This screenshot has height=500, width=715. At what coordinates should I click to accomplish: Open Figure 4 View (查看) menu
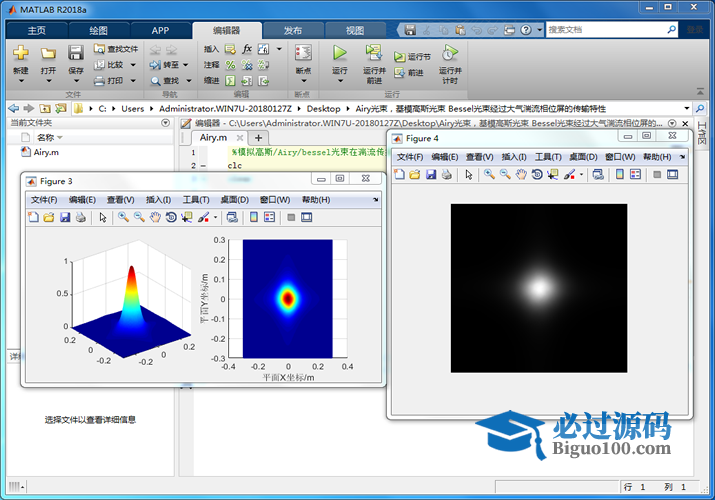[479, 157]
